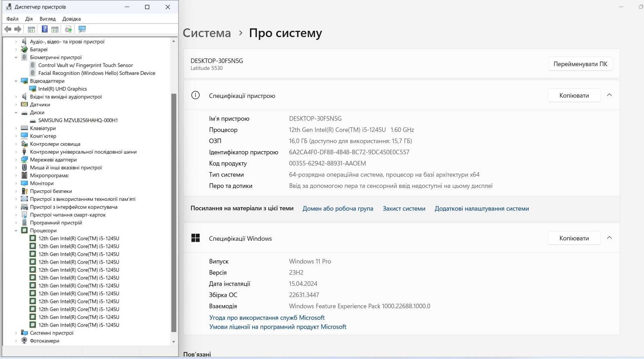Image resolution: width=644 pixels, height=359 pixels.
Task: Click the Пристрої безпеки security icon
Action: point(24,191)
